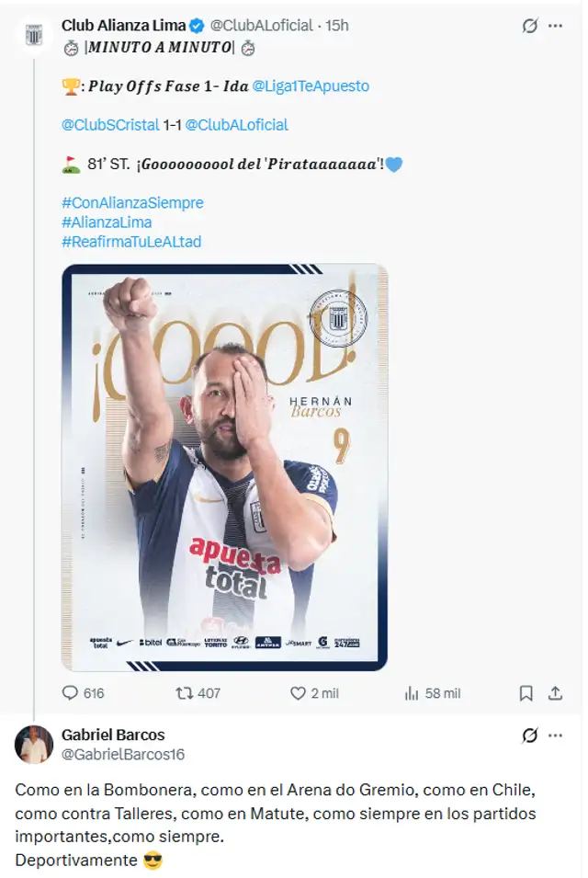Open the Club Alianza Lima profile avatar

click(x=34, y=34)
